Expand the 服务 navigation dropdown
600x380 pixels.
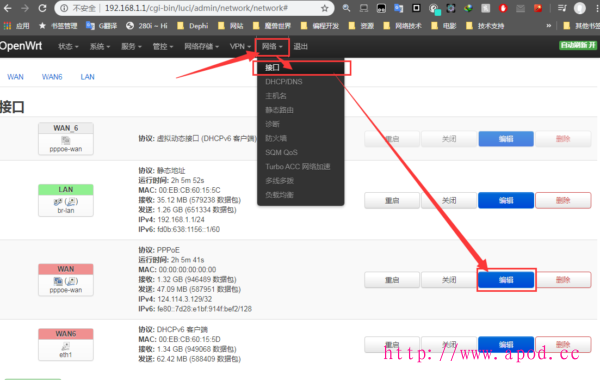click(x=131, y=46)
